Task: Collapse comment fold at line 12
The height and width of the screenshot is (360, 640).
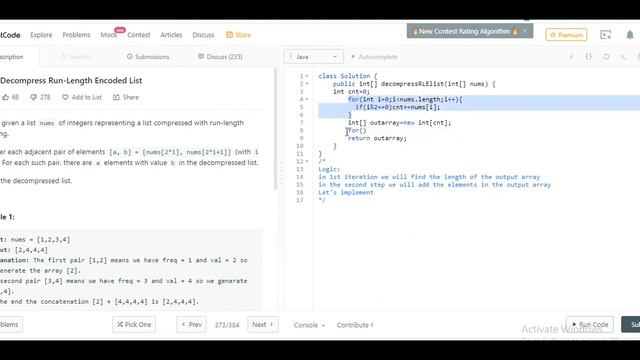Action: 307,162
